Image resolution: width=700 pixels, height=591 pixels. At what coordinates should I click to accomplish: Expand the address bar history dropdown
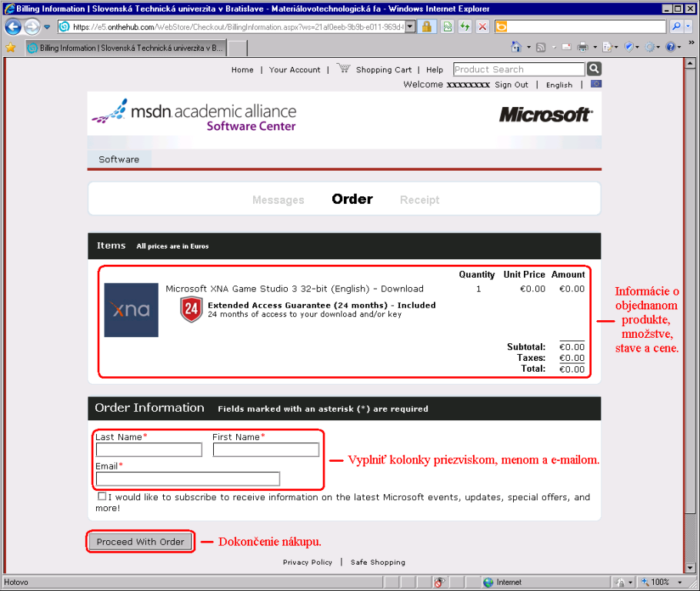(x=410, y=27)
